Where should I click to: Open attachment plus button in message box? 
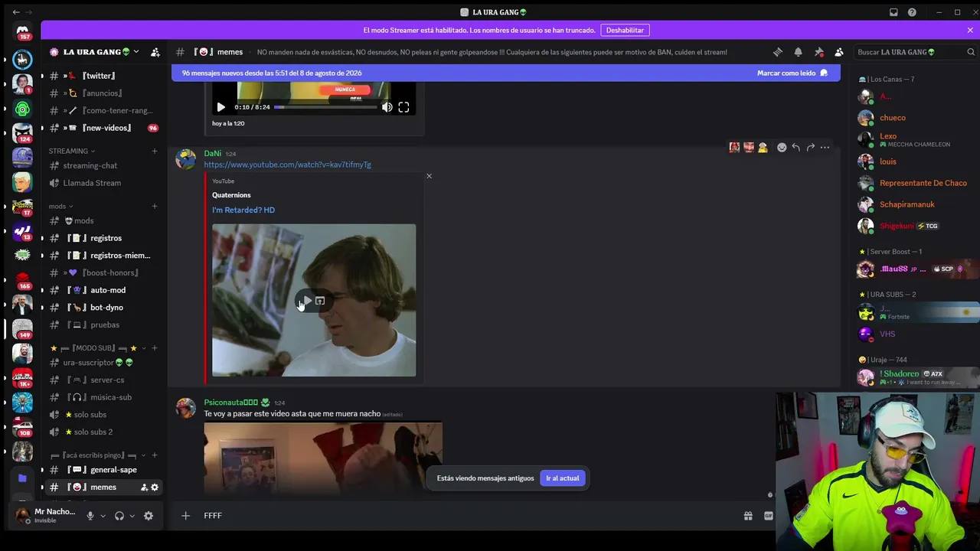coord(185,516)
